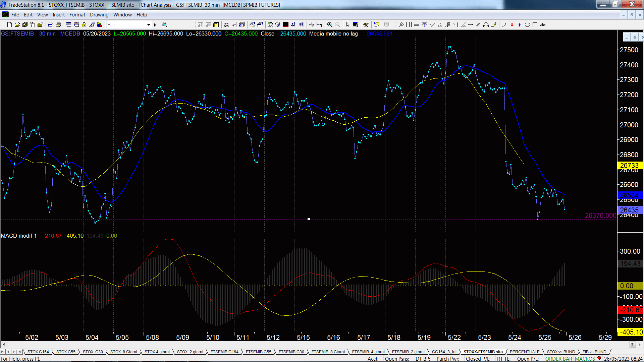Switch to STOX 4 giorni tab
This screenshot has width=644, height=362.
click(x=157, y=352)
